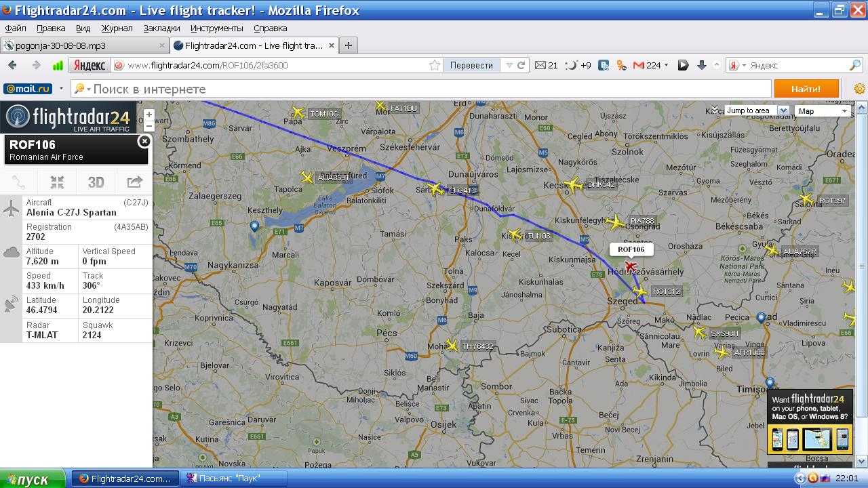Select aircraft SXS93H on the map
868x488 pixels.
coord(699,333)
